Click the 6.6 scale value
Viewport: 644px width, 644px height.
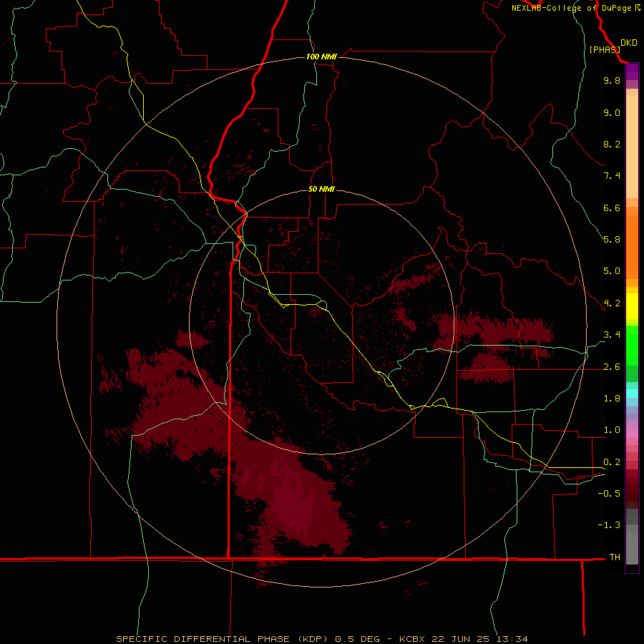612,208
